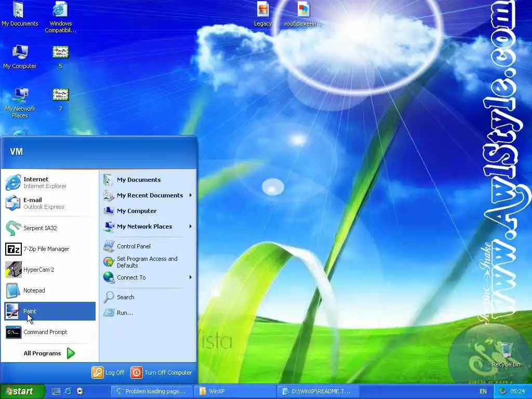Open Search from the Start menu

pos(148,297)
